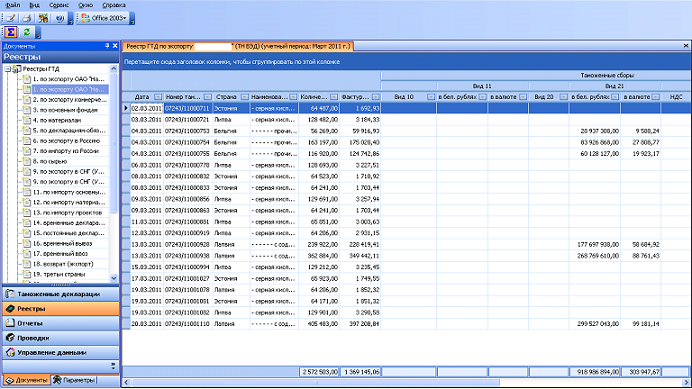Select tree item 4. по материалам
This screenshot has width=692, height=389.
pos(57,120)
